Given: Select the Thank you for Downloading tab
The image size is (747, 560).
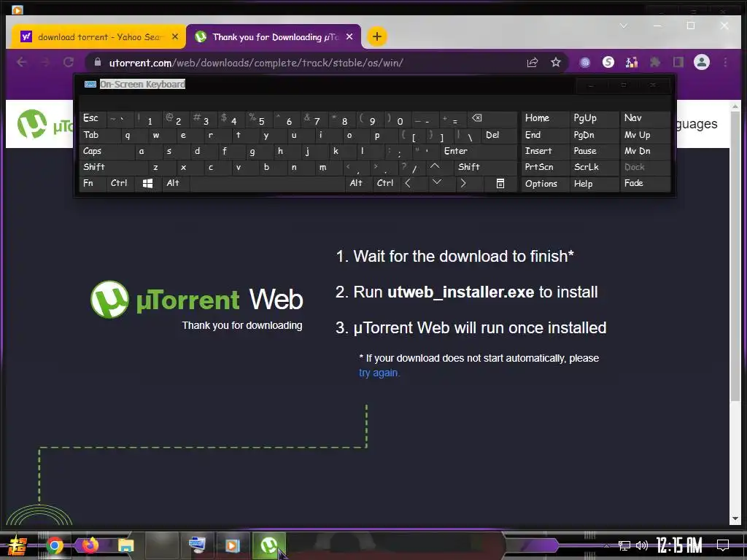Looking at the screenshot, I should pos(274,37).
